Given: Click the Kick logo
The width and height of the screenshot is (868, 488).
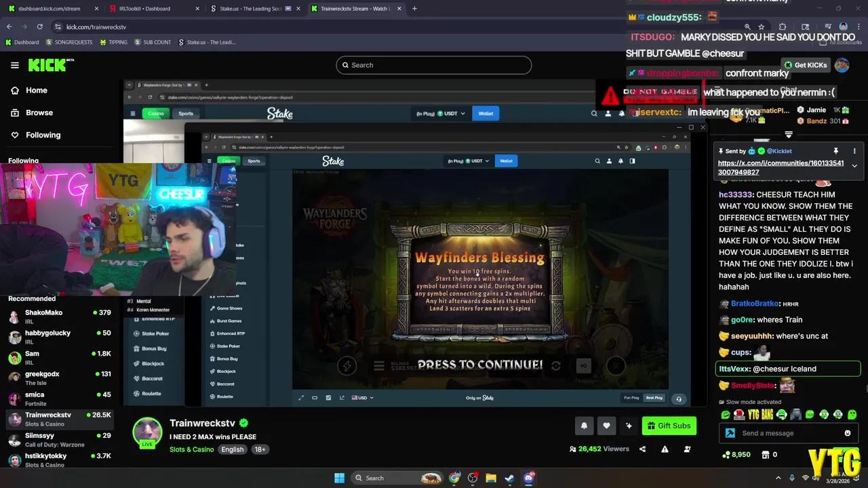Looking at the screenshot, I should [x=51, y=65].
